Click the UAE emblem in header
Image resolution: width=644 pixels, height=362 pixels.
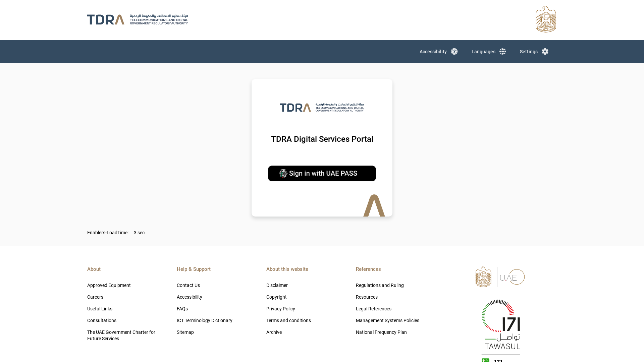coord(546,19)
